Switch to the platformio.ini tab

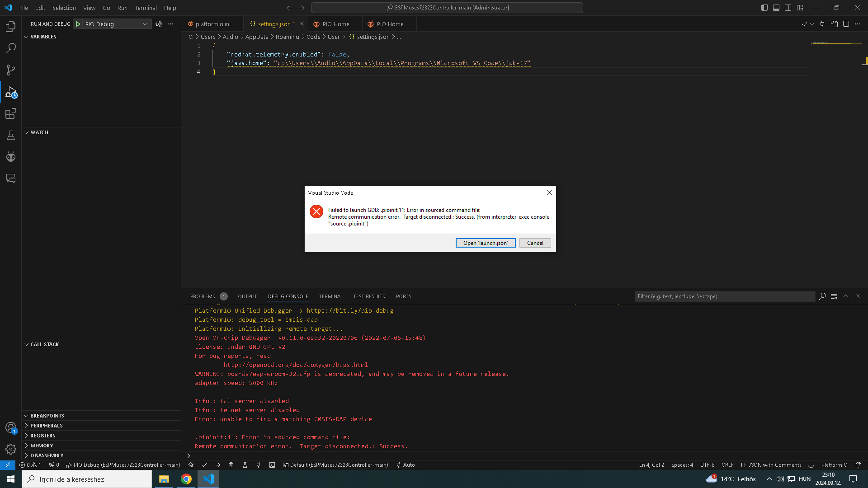pos(212,24)
